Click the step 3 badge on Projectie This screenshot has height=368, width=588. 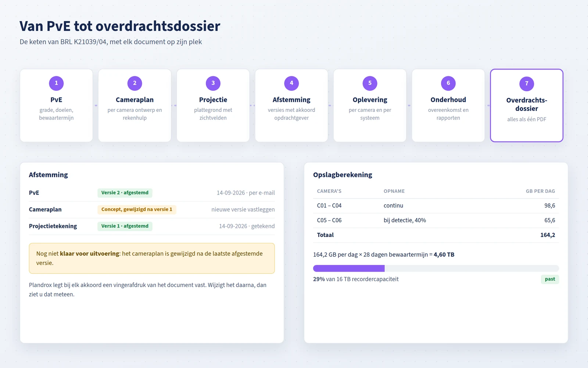[x=213, y=83]
